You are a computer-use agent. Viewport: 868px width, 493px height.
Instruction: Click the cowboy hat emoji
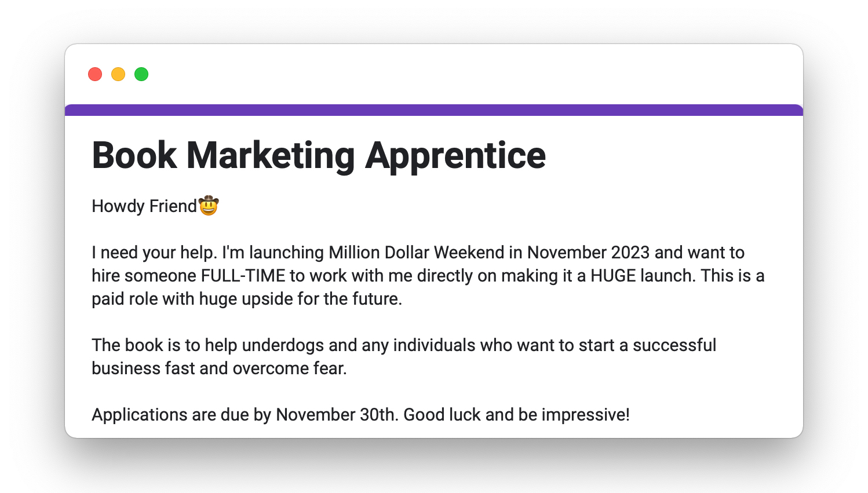click(209, 206)
